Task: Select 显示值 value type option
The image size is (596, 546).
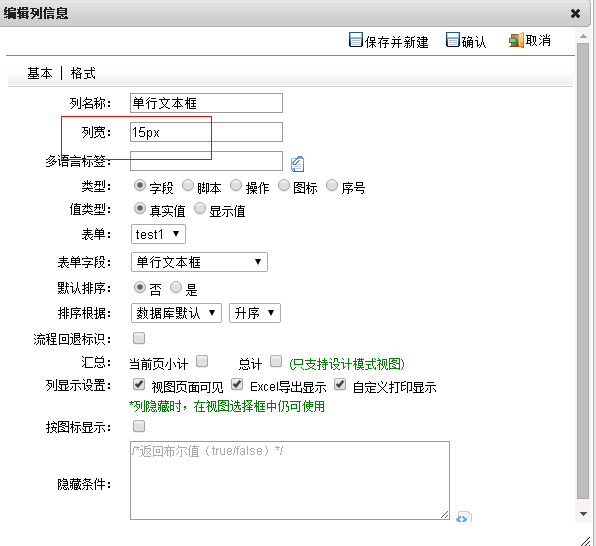Action: (200, 209)
